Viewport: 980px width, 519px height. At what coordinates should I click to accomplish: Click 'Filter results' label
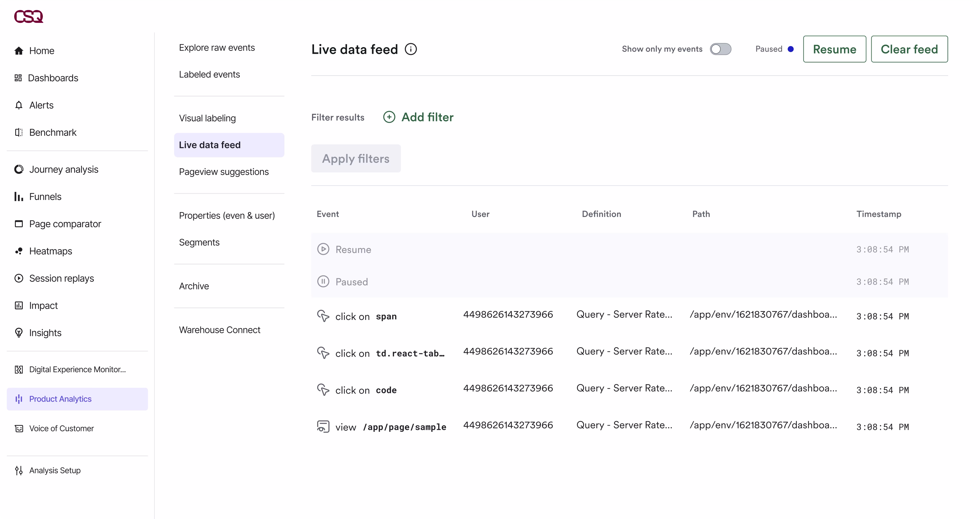click(338, 117)
